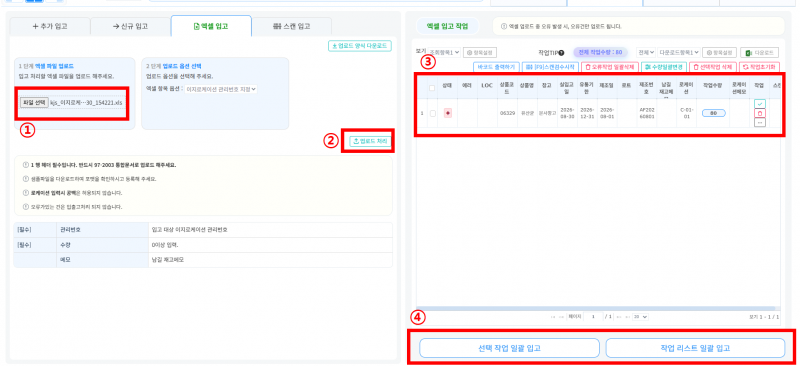Viewport: 800px width, 366px height.
Task: Click the red status icon in row 1
Action: click(x=447, y=113)
